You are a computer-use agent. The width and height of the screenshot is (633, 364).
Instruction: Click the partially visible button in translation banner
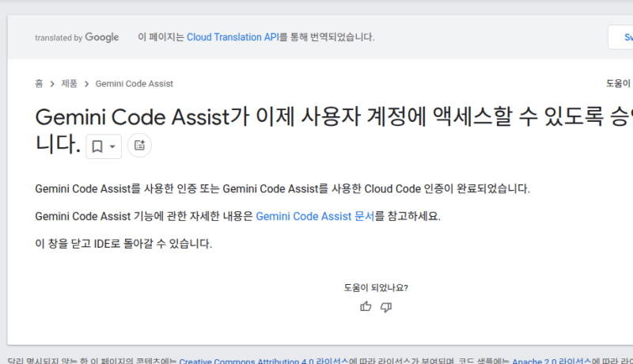click(x=620, y=37)
